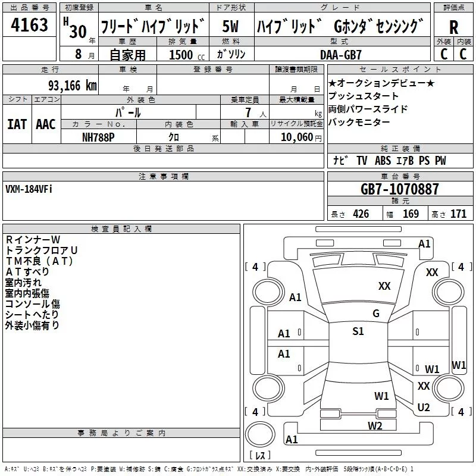
Task: Select chassis number GB7-1070887
Action: (x=400, y=189)
